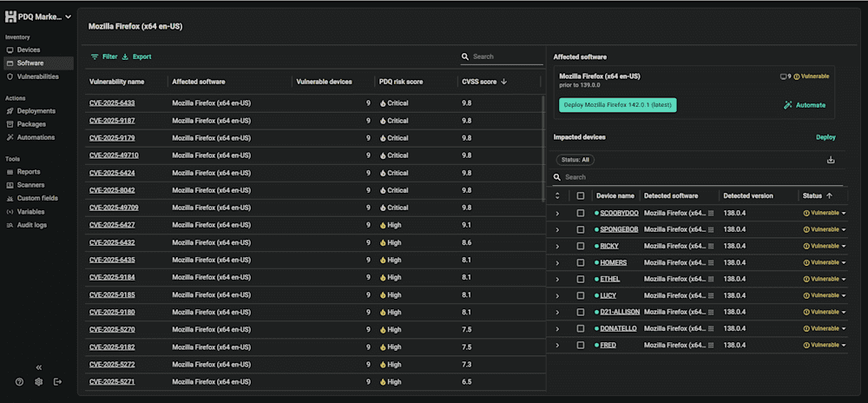Open the ETHEL device link

609,279
